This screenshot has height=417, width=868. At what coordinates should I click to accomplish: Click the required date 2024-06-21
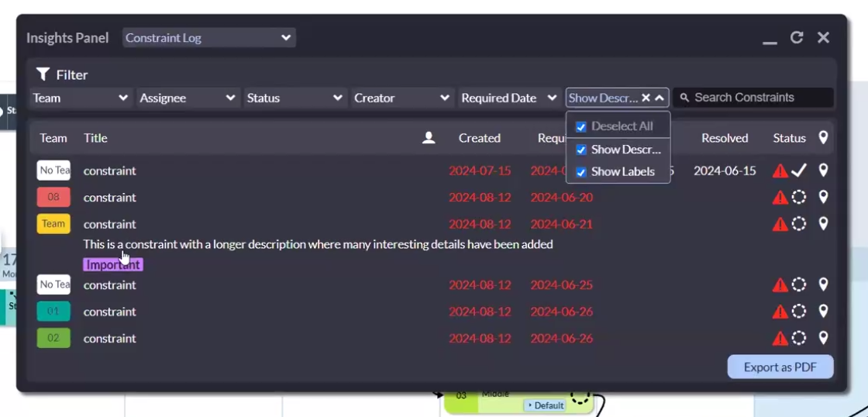click(561, 224)
